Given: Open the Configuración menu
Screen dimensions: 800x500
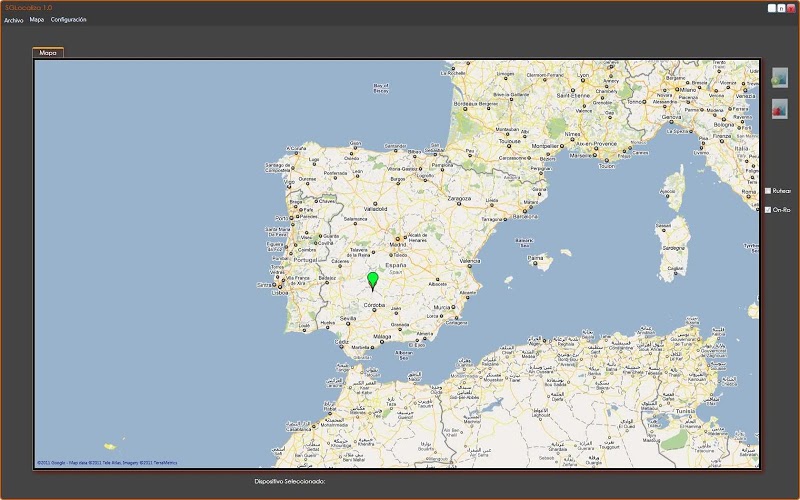Looking at the screenshot, I should (x=68, y=19).
